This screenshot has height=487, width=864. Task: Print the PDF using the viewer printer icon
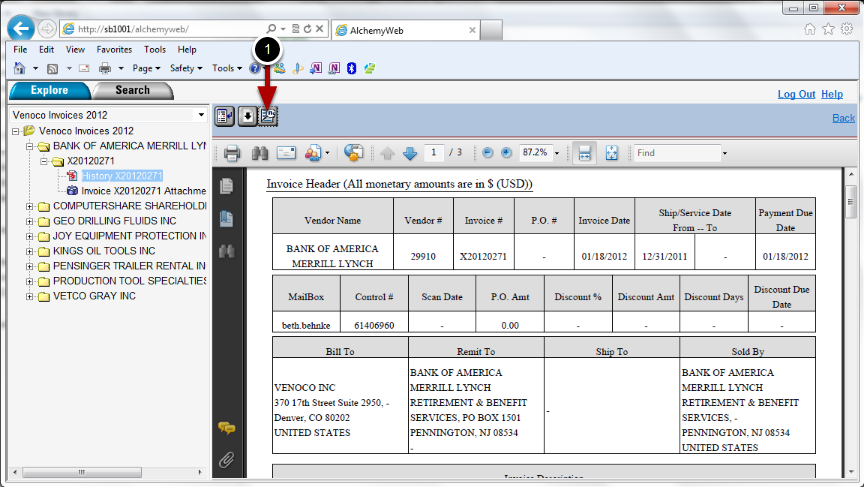pyautogui.click(x=232, y=153)
